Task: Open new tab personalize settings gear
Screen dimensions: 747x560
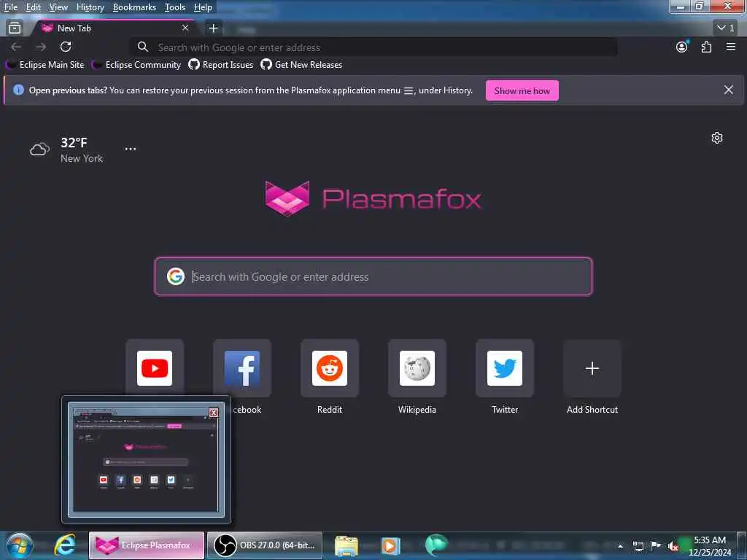Action: [717, 138]
